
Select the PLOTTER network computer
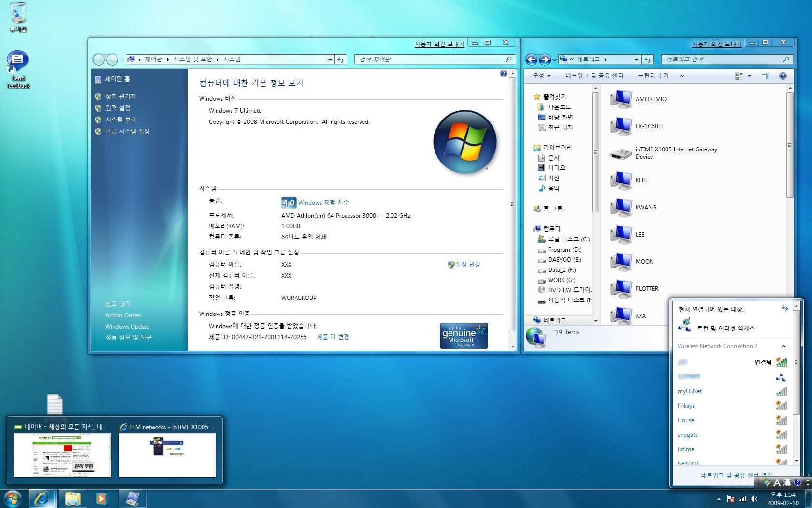tap(634, 289)
